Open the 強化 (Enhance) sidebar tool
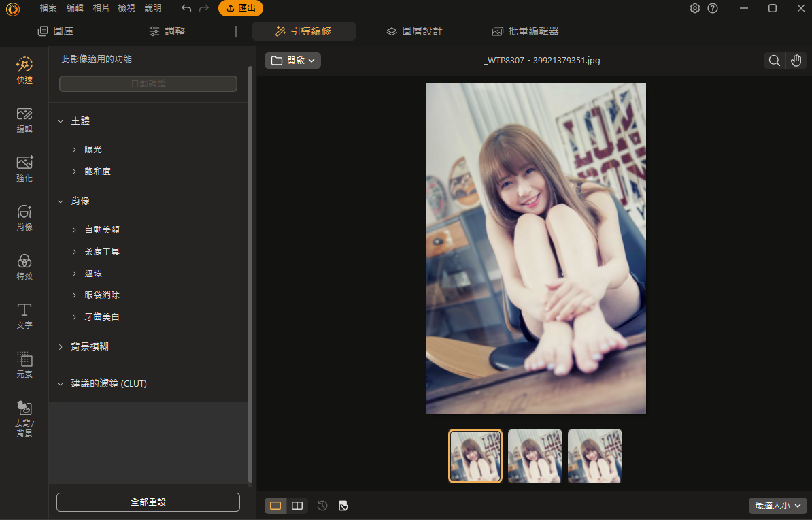 pyautogui.click(x=24, y=169)
